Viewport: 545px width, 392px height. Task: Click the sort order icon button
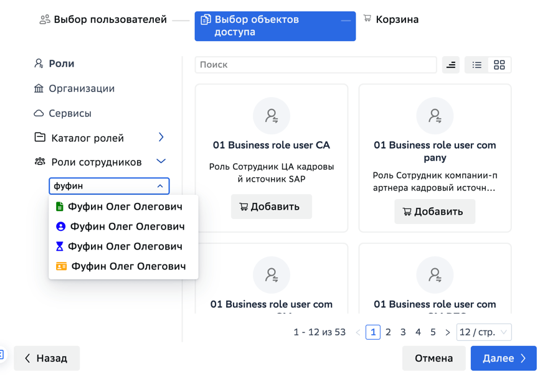pos(451,65)
